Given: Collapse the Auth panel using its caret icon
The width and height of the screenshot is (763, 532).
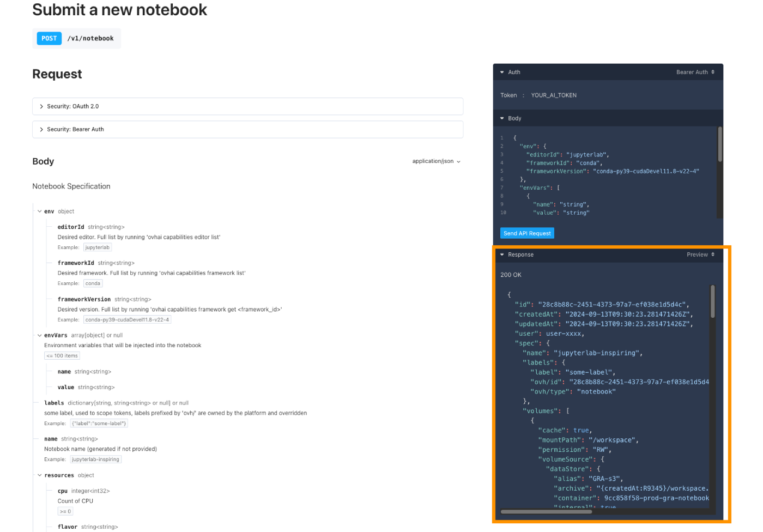Looking at the screenshot, I should [x=502, y=72].
